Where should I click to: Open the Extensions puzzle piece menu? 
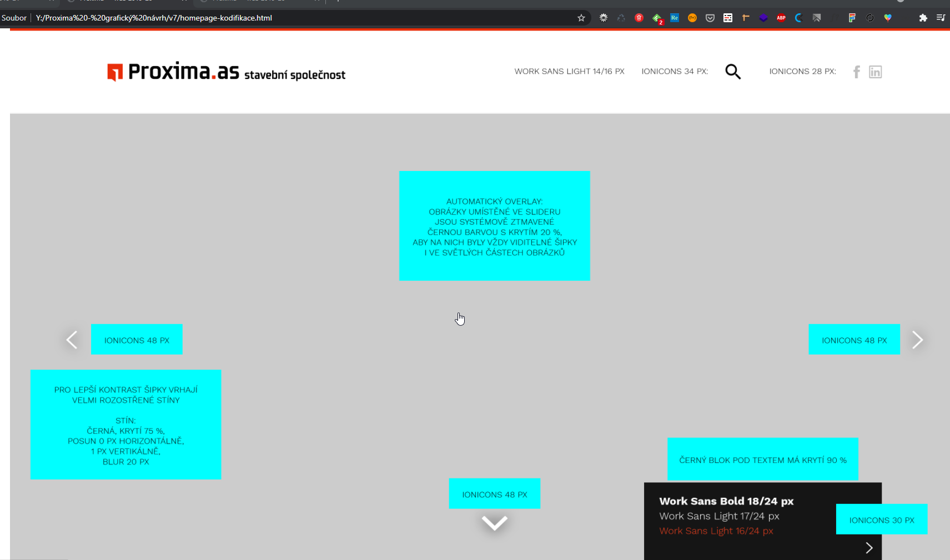click(x=923, y=18)
